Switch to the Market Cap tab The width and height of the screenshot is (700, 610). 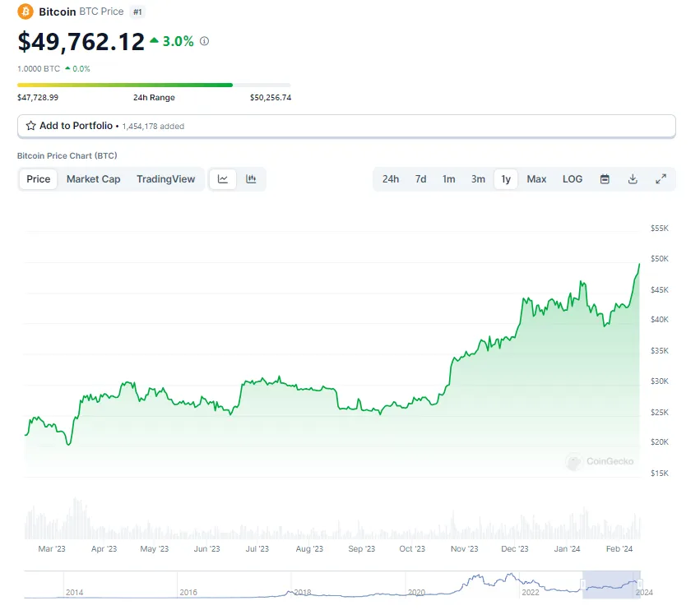point(93,179)
